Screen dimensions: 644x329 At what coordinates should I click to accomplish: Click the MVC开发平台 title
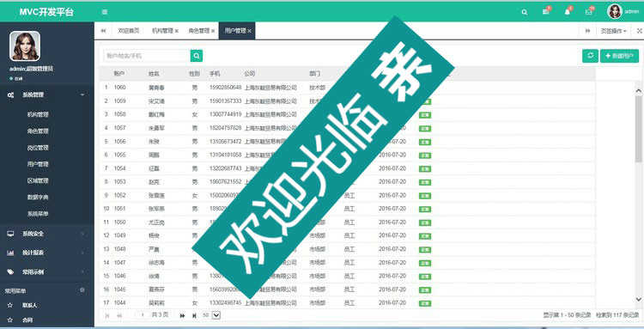[46, 12]
